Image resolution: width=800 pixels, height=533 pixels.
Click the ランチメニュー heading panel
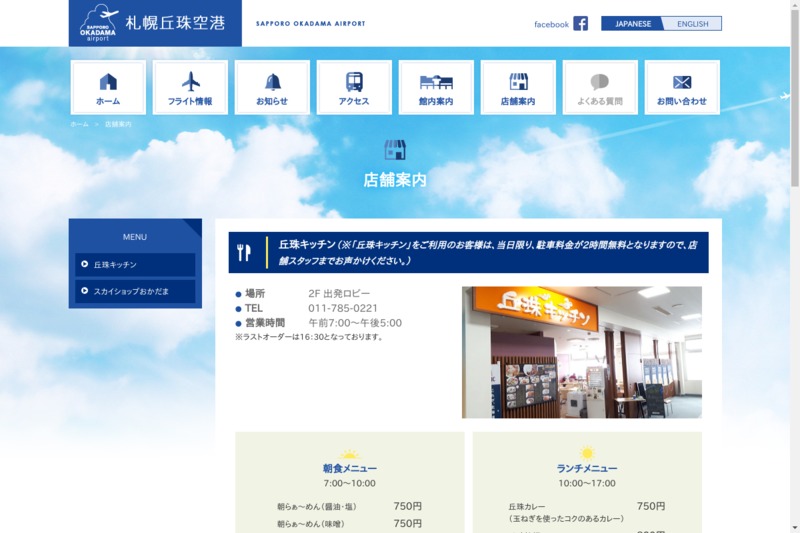coord(587,468)
